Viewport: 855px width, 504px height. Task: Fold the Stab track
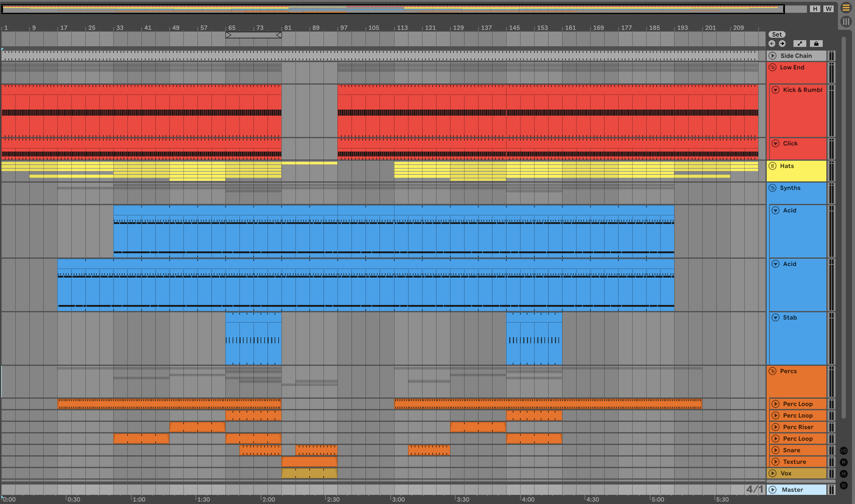point(776,317)
